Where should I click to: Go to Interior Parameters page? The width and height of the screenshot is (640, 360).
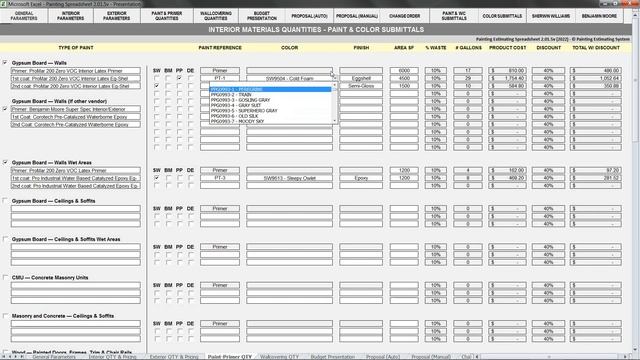point(71,16)
